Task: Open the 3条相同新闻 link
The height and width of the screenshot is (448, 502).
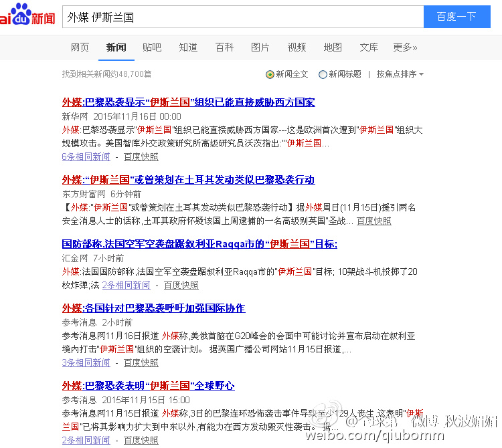Action: [86, 362]
